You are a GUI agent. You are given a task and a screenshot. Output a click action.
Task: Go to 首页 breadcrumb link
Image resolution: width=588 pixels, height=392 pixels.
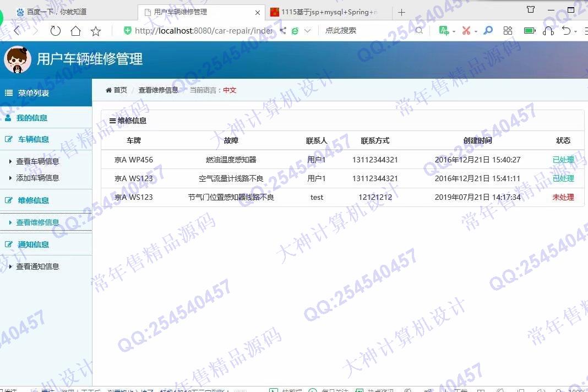coord(117,90)
